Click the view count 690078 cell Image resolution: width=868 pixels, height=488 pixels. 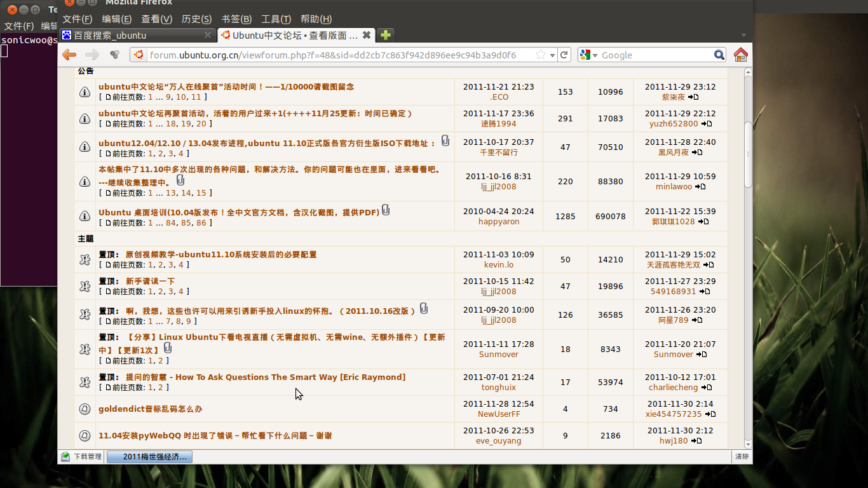(611, 216)
